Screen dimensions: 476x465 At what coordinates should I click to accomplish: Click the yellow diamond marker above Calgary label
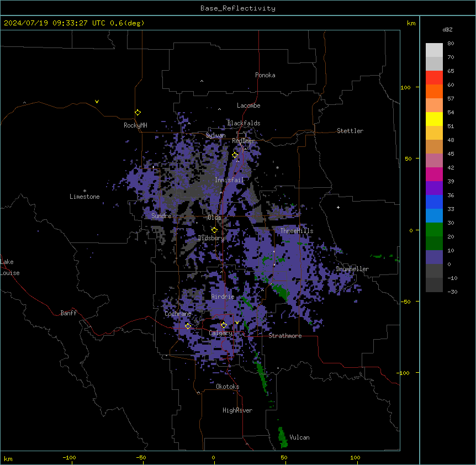coord(224,325)
